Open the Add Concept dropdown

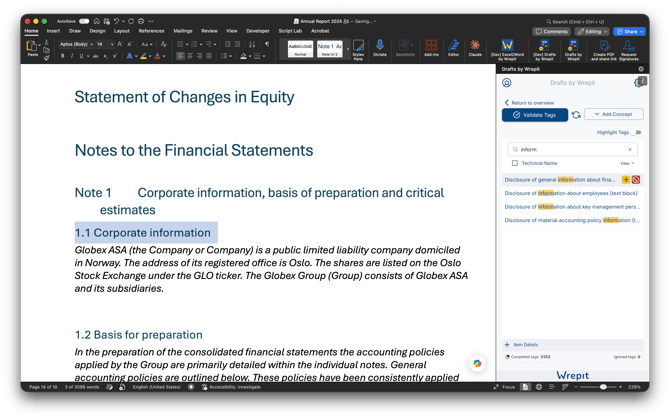614,114
